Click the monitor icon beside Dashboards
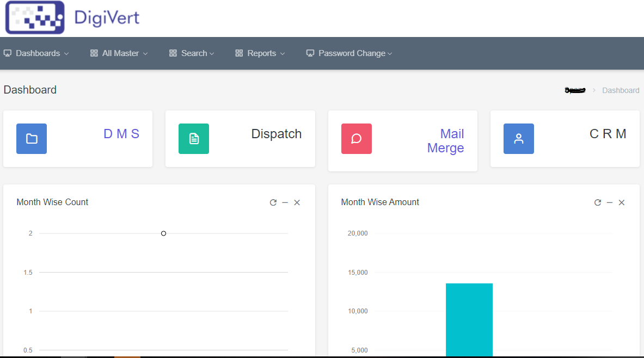This screenshot has width=644, height=358. 8,53
